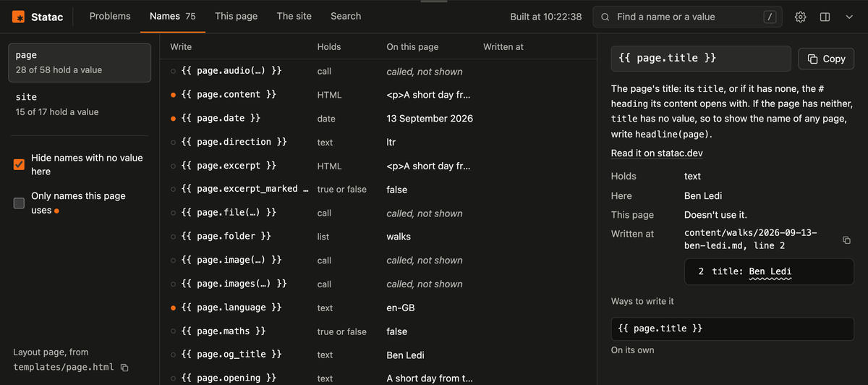Click the Doesn't use it. value
Viewport: 868px width, 385px height.
point(715,215)
